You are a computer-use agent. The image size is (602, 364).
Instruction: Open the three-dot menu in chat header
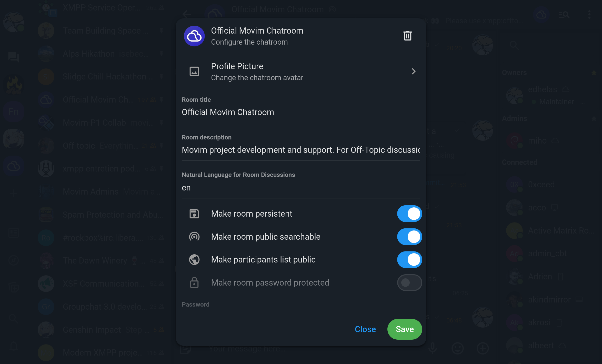pyautogui.click(x=589, y=15)
